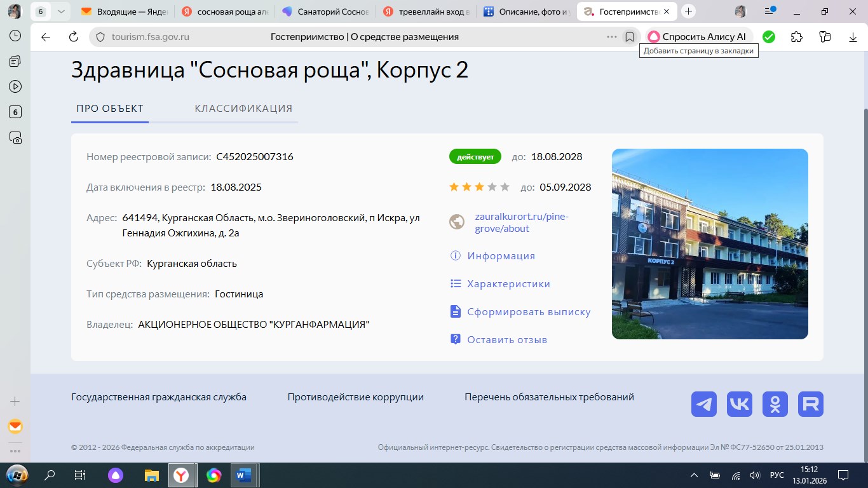Open browser history via the clock sidebar icon
The width and height of the screenshot is (868, 488).
click(15, 35)
